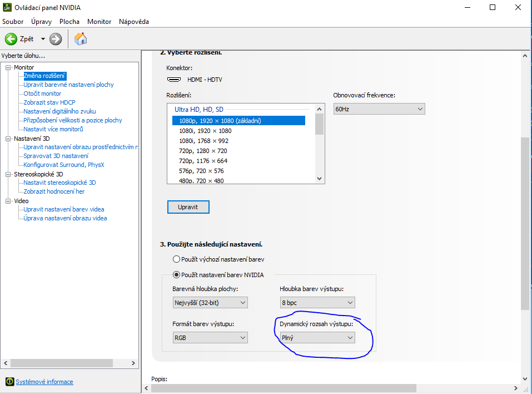Screen dimensions: 532x394
Task: Open the back history dropdown arrow
Action: (x=43, y=39)
